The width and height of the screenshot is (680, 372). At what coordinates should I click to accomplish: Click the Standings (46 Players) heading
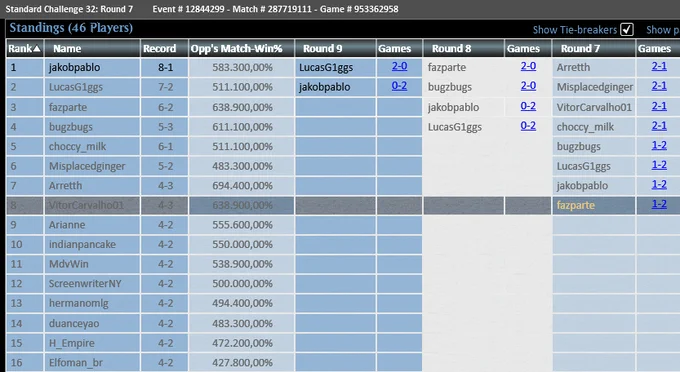point(71,28)
